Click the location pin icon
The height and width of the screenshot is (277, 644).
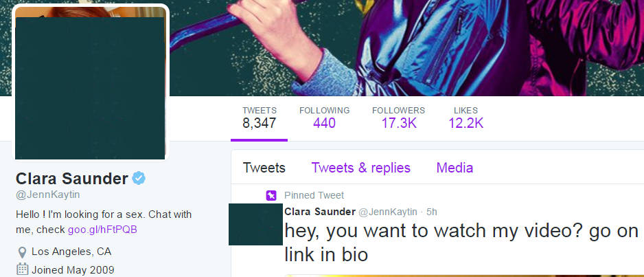22,252
